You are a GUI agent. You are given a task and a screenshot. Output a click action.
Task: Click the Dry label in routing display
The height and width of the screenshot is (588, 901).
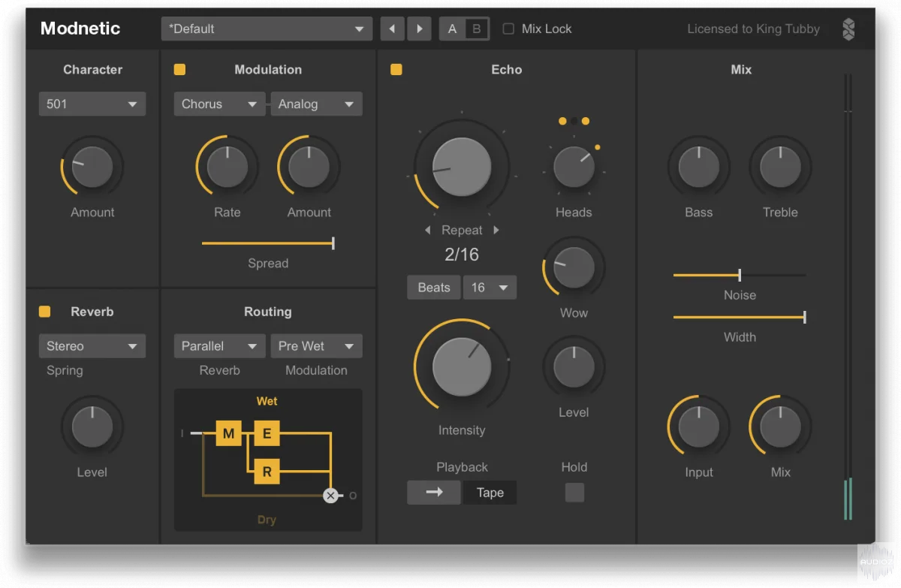point(267,520)
